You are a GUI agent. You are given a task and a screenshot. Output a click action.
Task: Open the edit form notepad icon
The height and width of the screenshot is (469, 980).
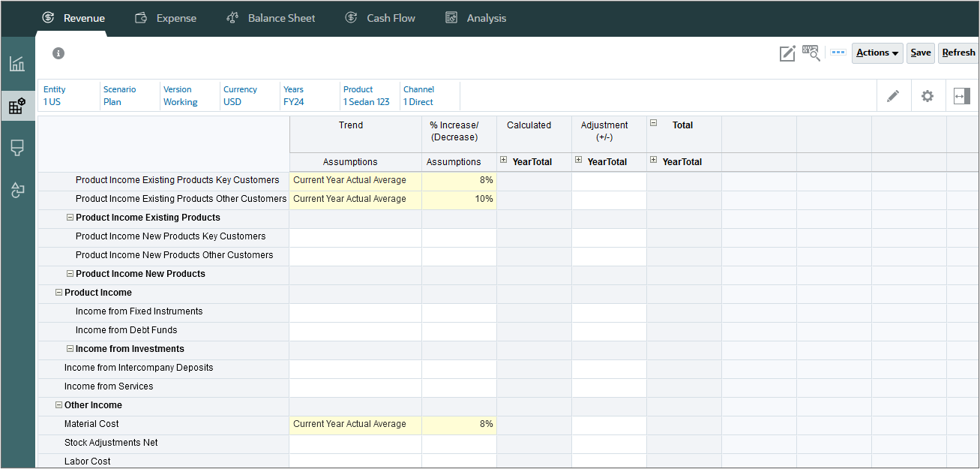[x=787, y=53]
